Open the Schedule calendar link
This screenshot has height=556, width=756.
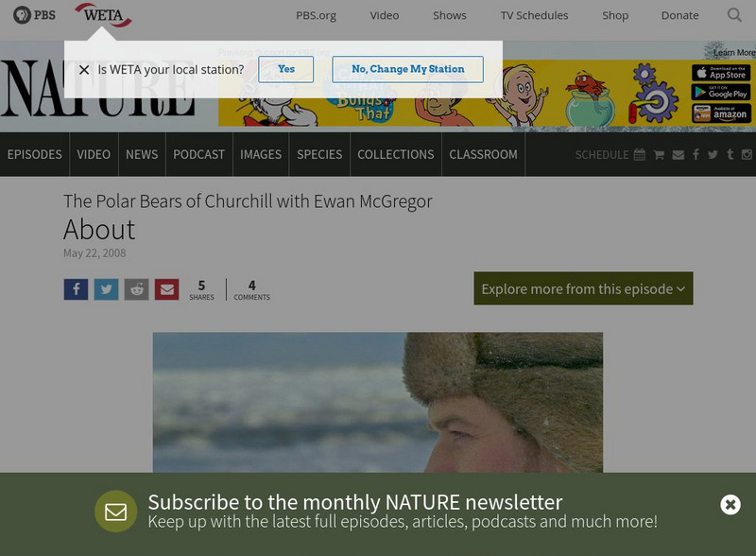pos(610,155)
